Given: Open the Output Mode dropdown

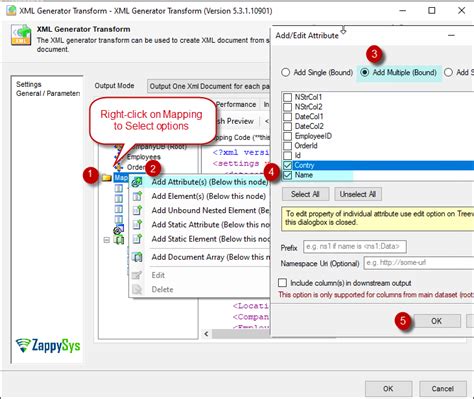Looking at the screenshot, I should [208, 86].
